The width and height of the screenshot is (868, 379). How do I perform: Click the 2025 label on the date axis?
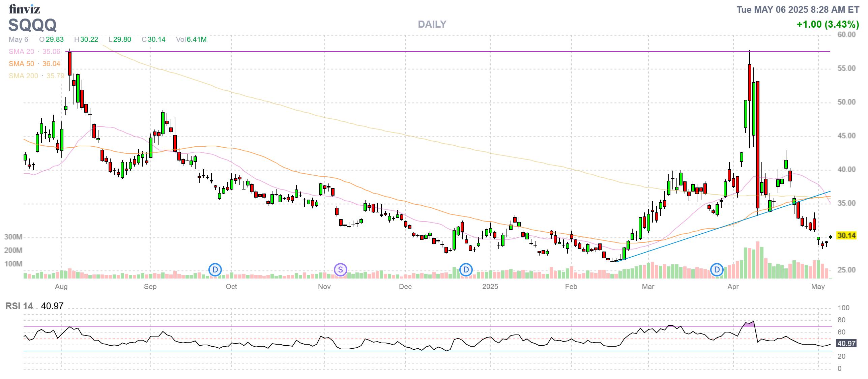[x=490, y=287]
